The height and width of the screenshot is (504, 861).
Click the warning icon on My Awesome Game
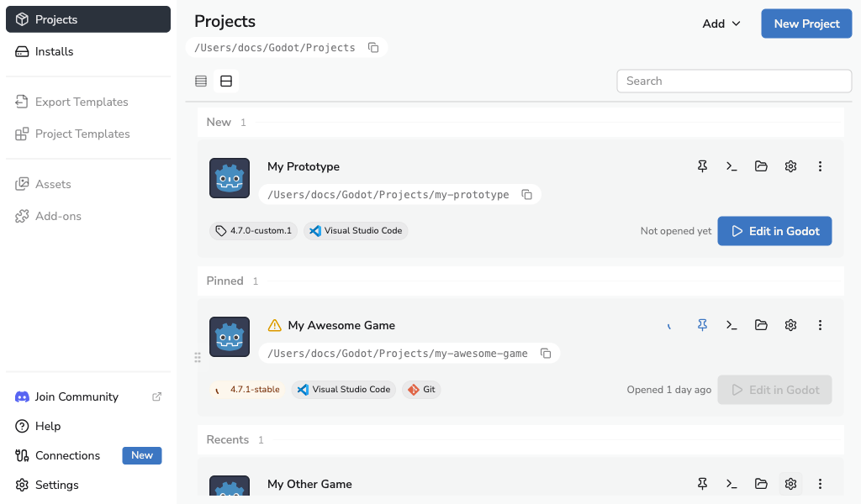tap(275, 325)
